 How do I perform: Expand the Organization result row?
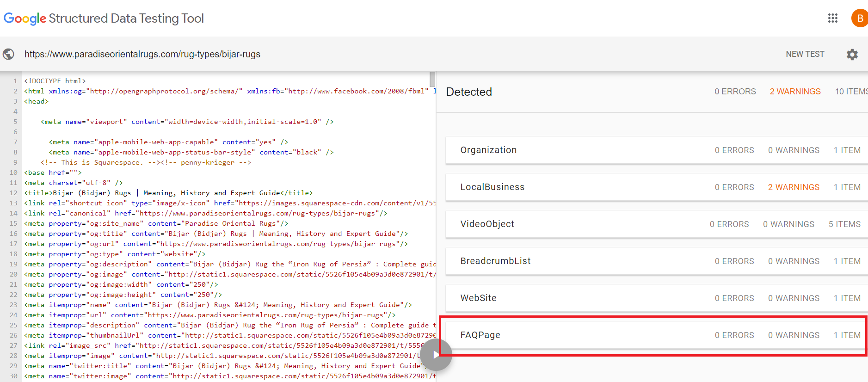(657, 150)
